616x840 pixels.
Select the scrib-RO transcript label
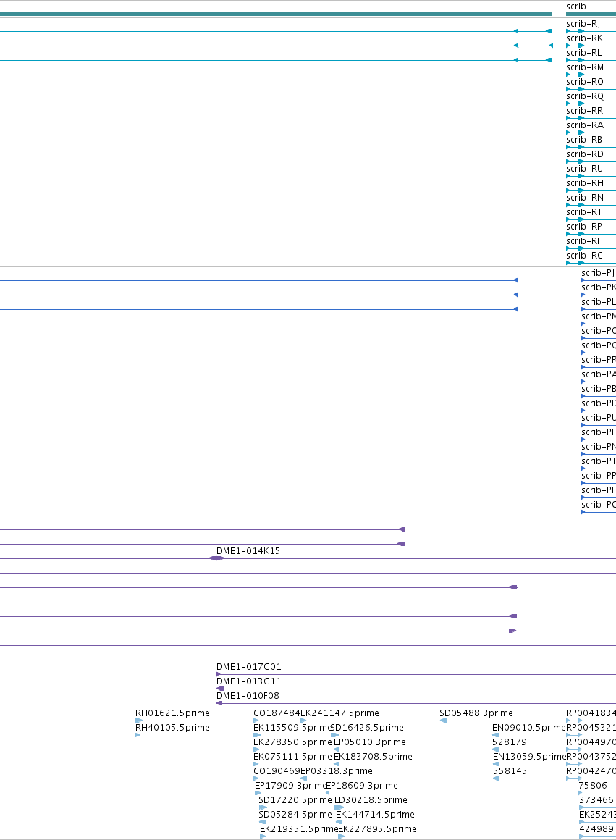585,81
